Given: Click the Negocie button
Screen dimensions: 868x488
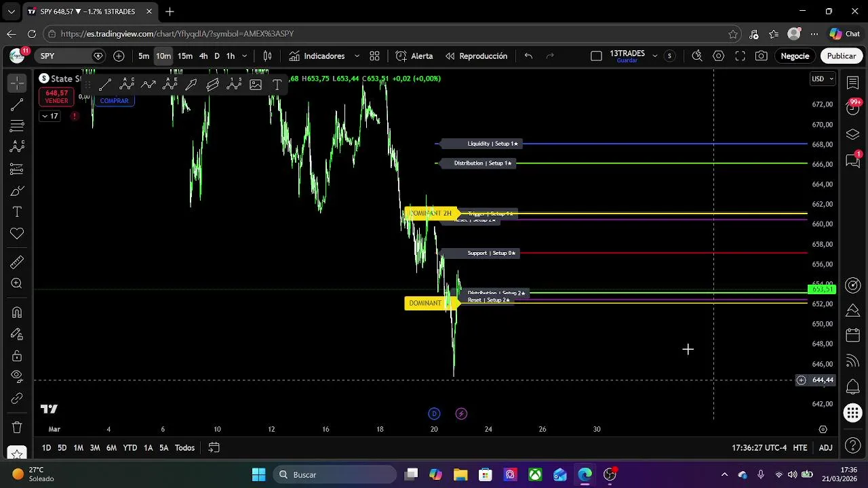Looking at the screenshot, I should [x=795, y=56].
